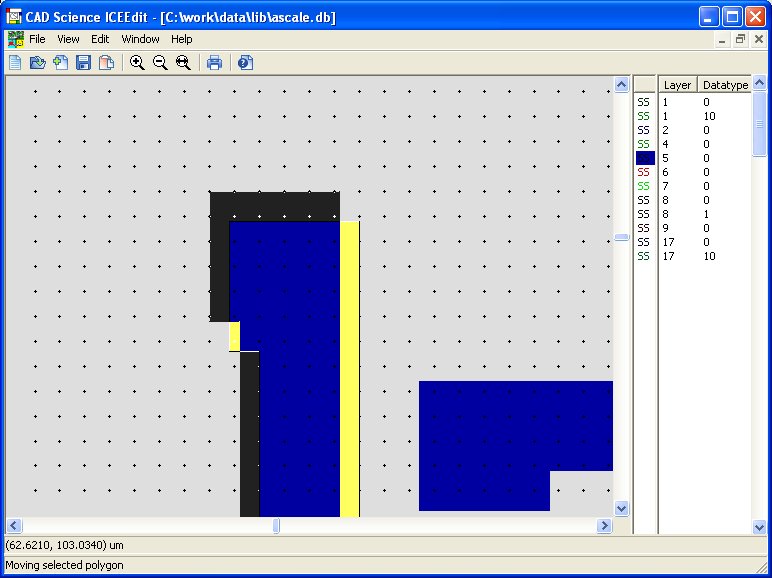Click the datatype value 10 for layer 17
The height and width of the screenshot is (578, 772).
coord(709,256)
